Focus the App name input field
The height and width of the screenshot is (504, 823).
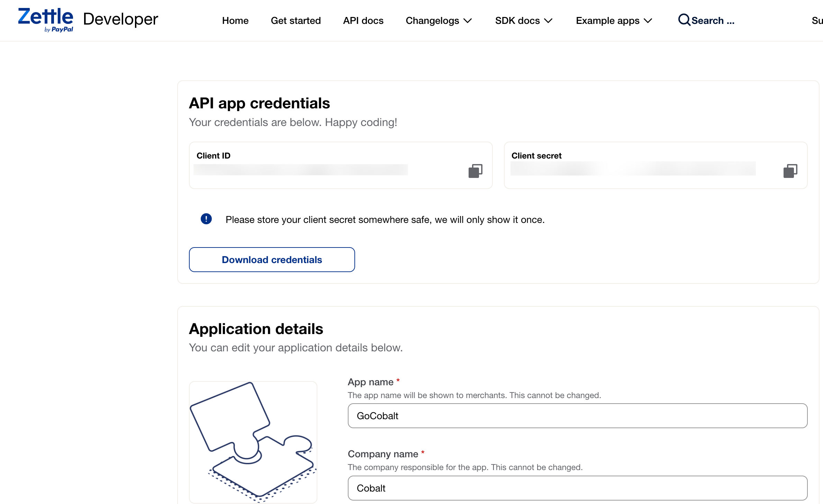(x=577, y=416)
